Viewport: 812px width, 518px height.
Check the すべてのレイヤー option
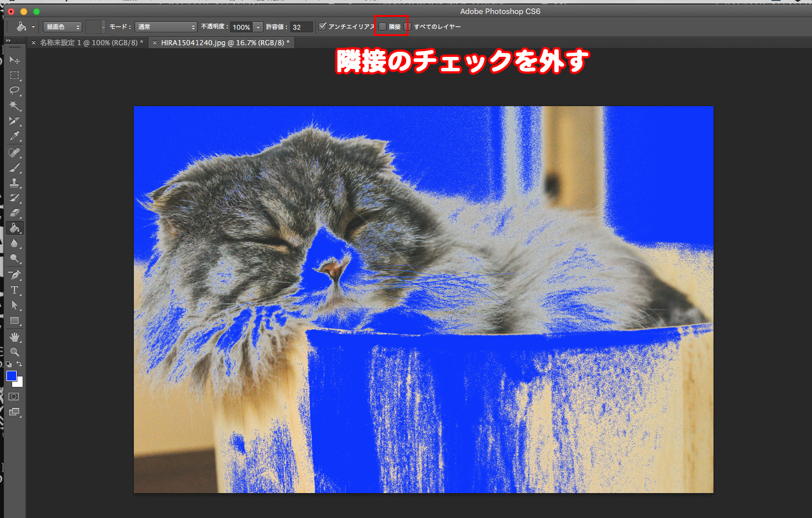pos(407,27)
